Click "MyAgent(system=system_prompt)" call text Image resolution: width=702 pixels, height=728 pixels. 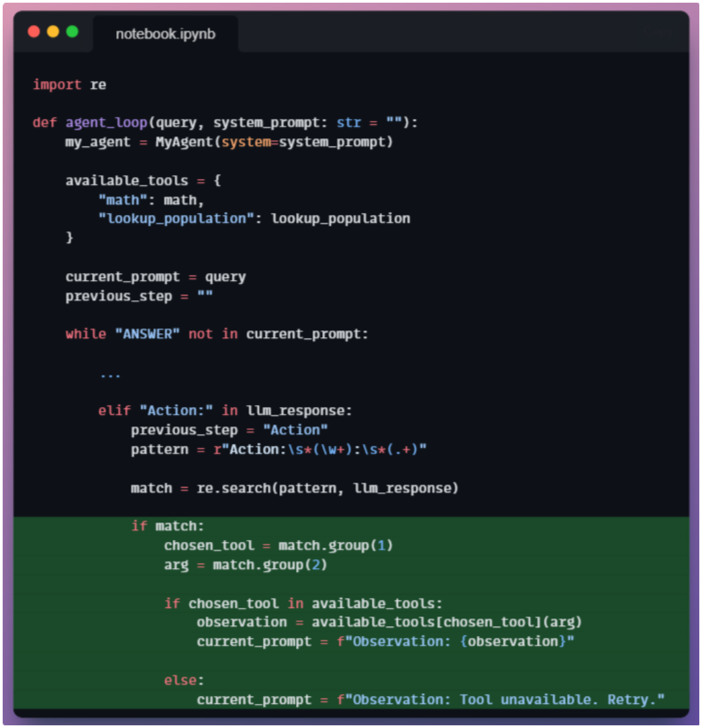click(x=274, y=142)
